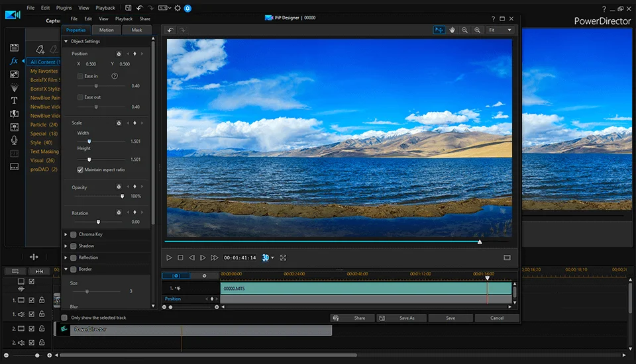Viewport: 636px width, 364px height.
Task: Collapse the Object Settings section
Action: click(x=66, y=42)
